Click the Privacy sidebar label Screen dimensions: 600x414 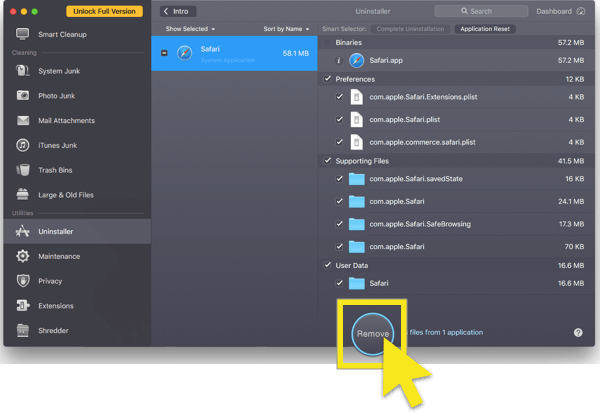(x=50, y=281)
